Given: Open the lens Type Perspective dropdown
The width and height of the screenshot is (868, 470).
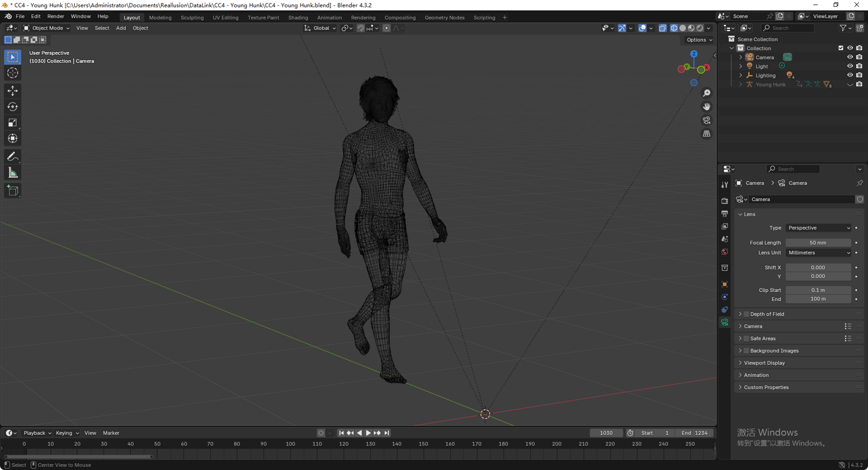Looking at the screenshot, I should (x=819, y=228).
